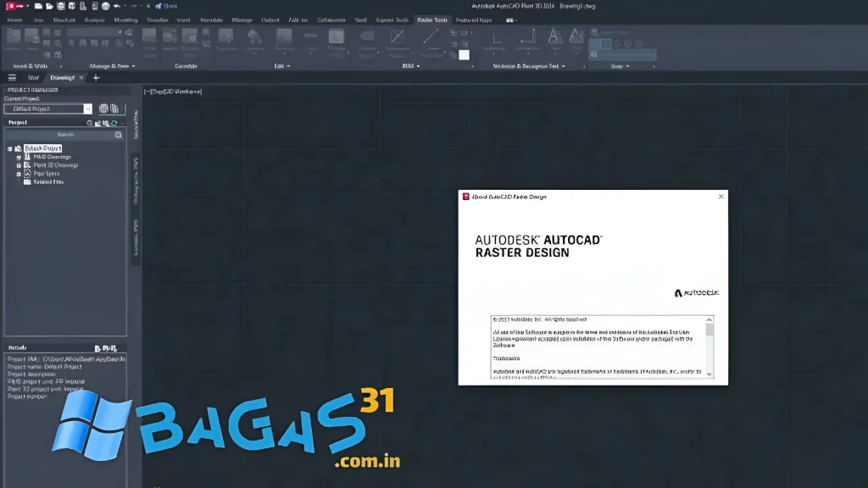Click the refresh icon in Project panel header
The image size is (868, 488).
[x=114, y=123]
